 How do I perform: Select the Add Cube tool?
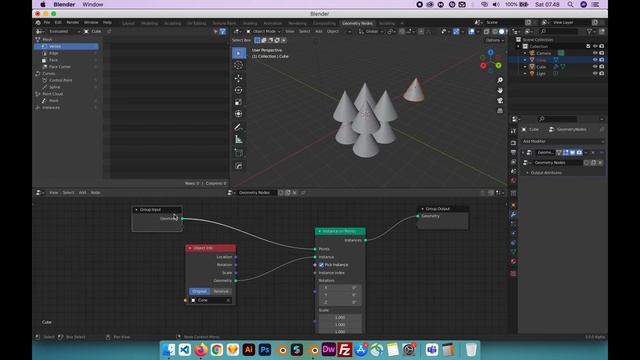tap(239, 153)
